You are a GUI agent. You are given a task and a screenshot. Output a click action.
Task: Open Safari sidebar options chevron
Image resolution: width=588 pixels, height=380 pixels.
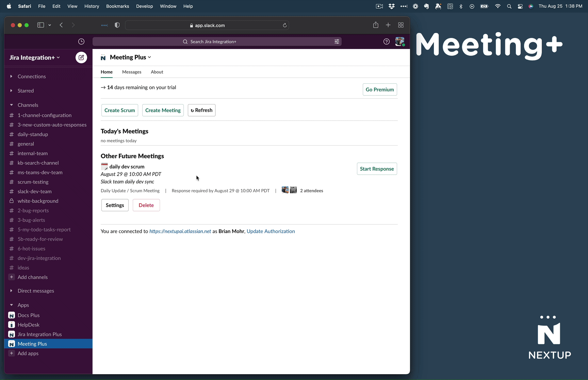coord(50,25)
